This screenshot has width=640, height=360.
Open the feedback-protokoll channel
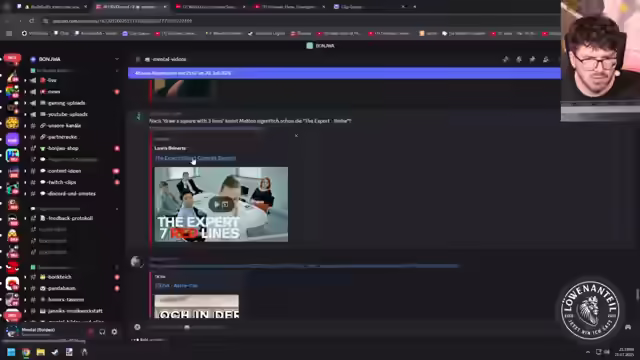click(x=70, y=218)
